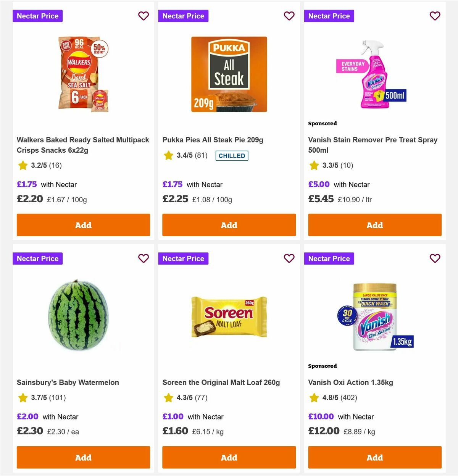Open the Walkers Baked Ready Salted product page
This screenshot has width=458, height=476.
click(82, 145)
